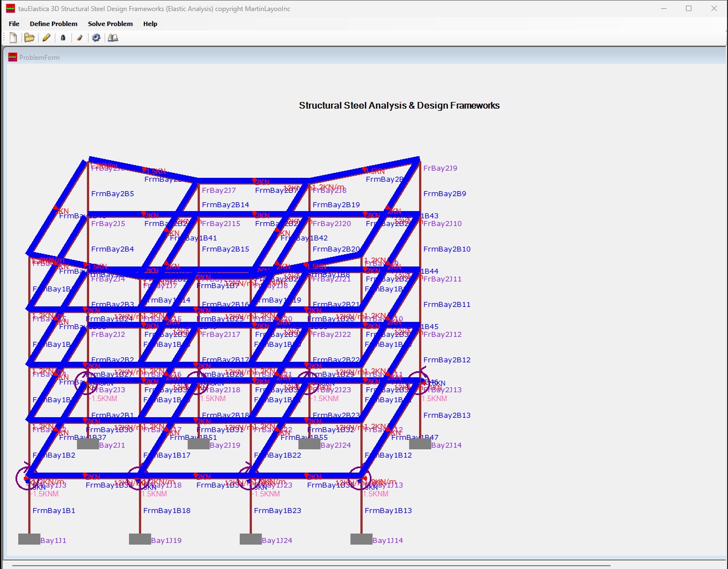Click the open folder toolbar icon
Image resolution: width=728 pixels, height=569 pixels.
(x=29, y=38)
